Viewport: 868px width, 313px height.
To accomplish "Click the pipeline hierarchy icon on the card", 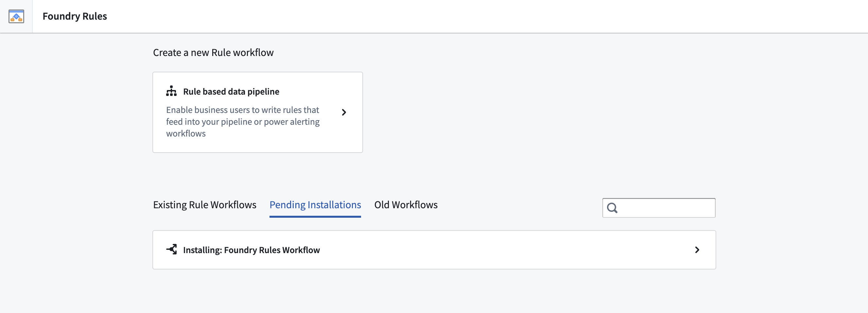I will click(171, 91).
